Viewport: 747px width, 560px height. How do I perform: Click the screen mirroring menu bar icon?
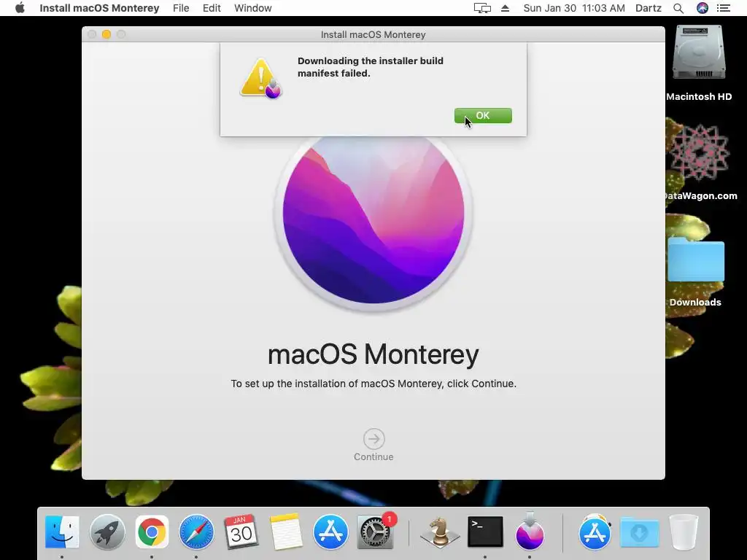point(482,8)
